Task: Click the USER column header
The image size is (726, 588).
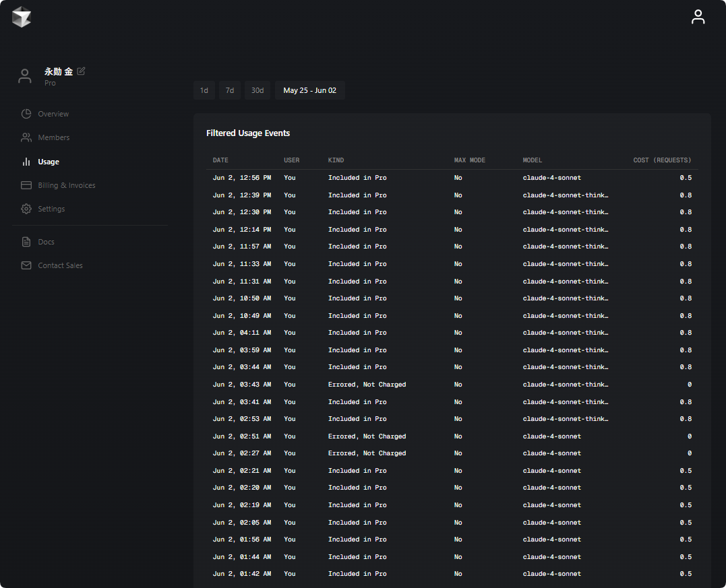Action: [x=292, y=160]
